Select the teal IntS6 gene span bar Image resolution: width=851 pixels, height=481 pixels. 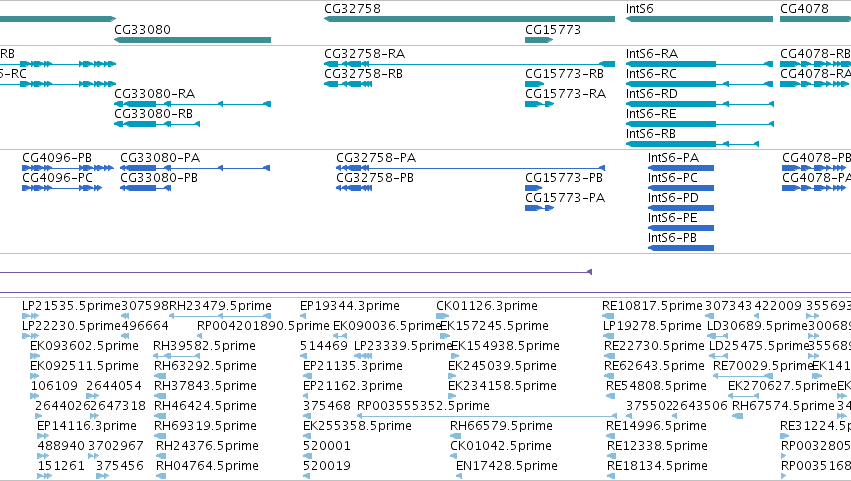coord(699,19)
